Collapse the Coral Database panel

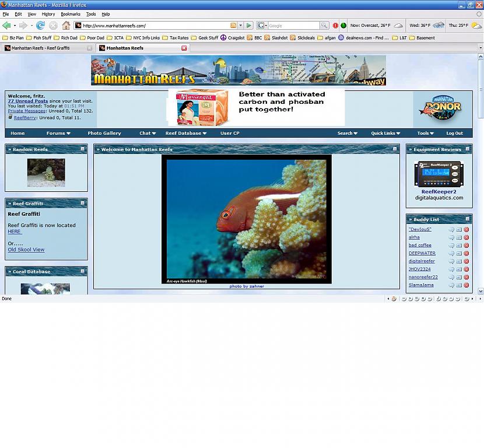click(82, 271)
